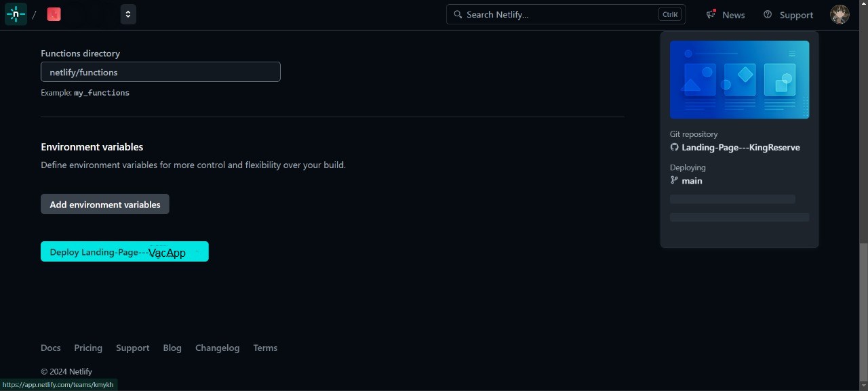Expand the team switcher arrows
Viewport: 868px width, 391px height.
click(x=128, y=14)
